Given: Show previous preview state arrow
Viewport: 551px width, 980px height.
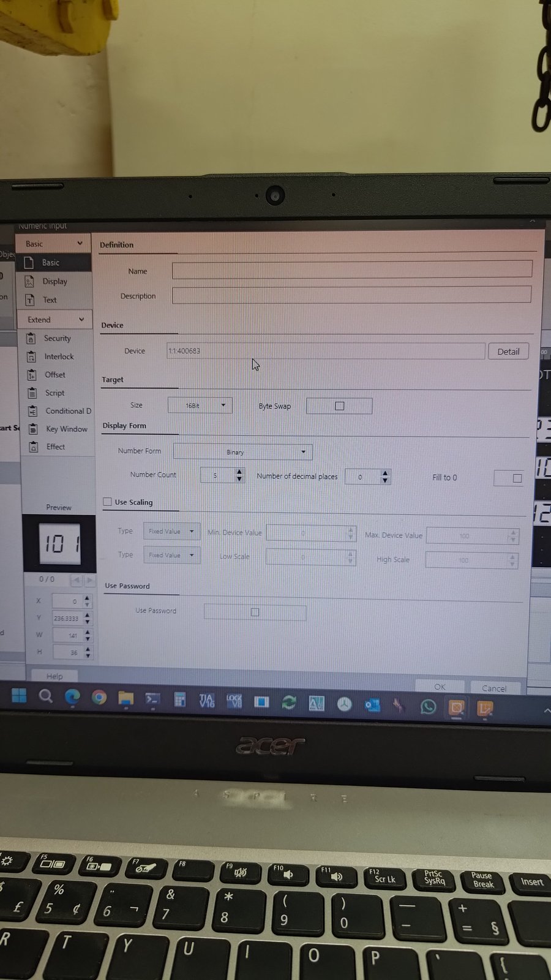Looking at the screenshot, I should coord(77,579).
